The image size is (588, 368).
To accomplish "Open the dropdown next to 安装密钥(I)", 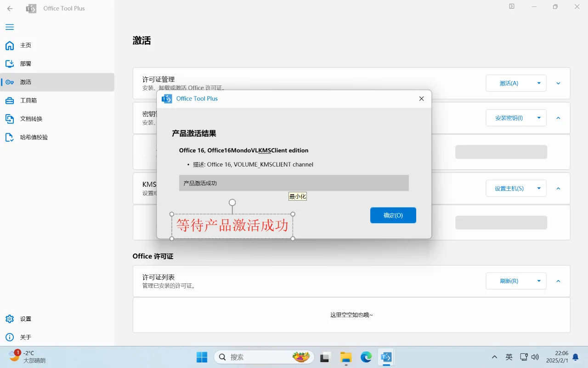I will pyautogui.click(x=539, y=118).
